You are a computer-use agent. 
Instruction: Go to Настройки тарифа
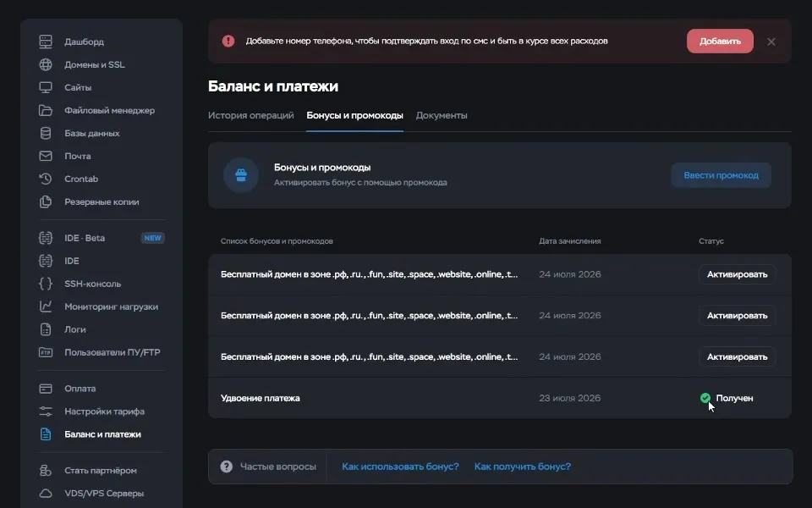click(x=104, y=411)
